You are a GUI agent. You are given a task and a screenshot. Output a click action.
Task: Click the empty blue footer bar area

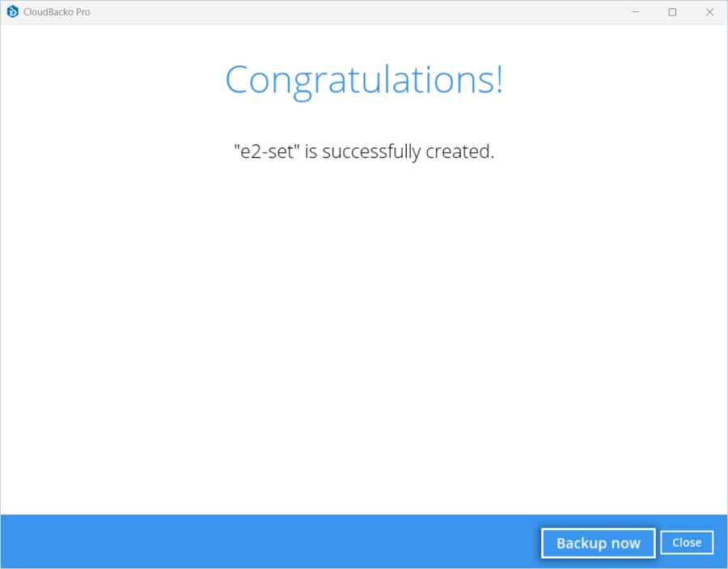coord(243,542)
